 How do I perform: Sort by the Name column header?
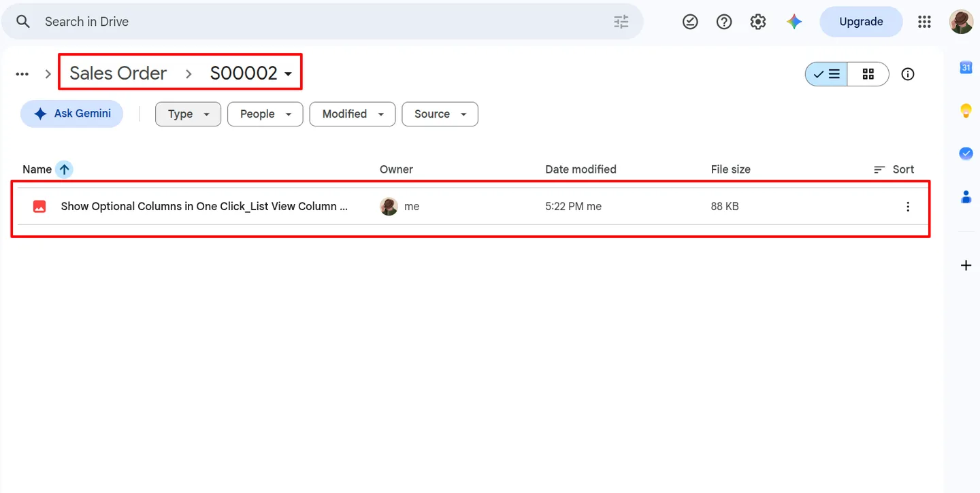(37, 169)
